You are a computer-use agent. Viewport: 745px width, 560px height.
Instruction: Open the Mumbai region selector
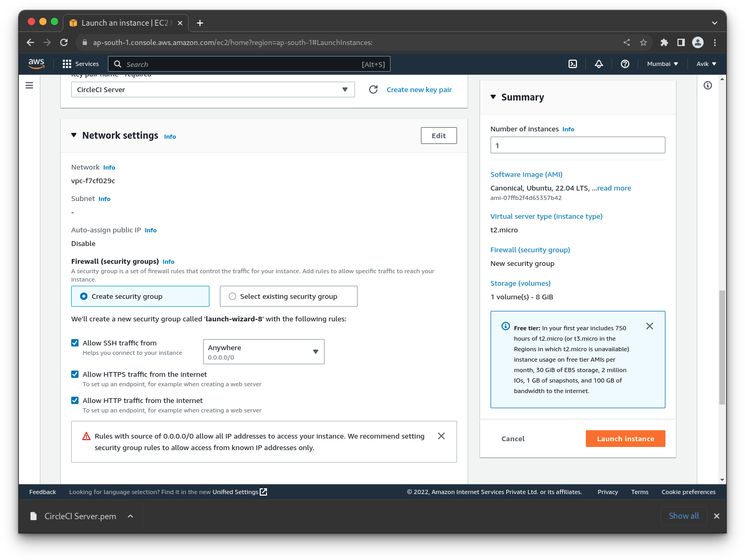tap(662, 63)
